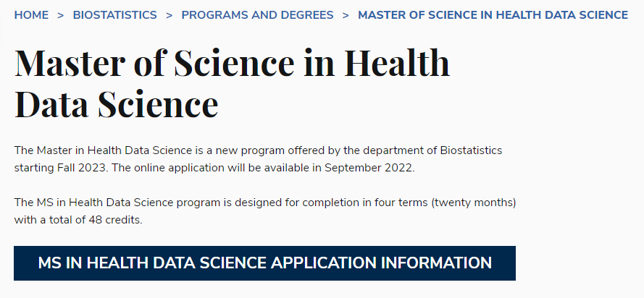Open the BIOSTATISTICS breadcrumb link
Screen dimensions: 644x298
click(x=114, y=14)
